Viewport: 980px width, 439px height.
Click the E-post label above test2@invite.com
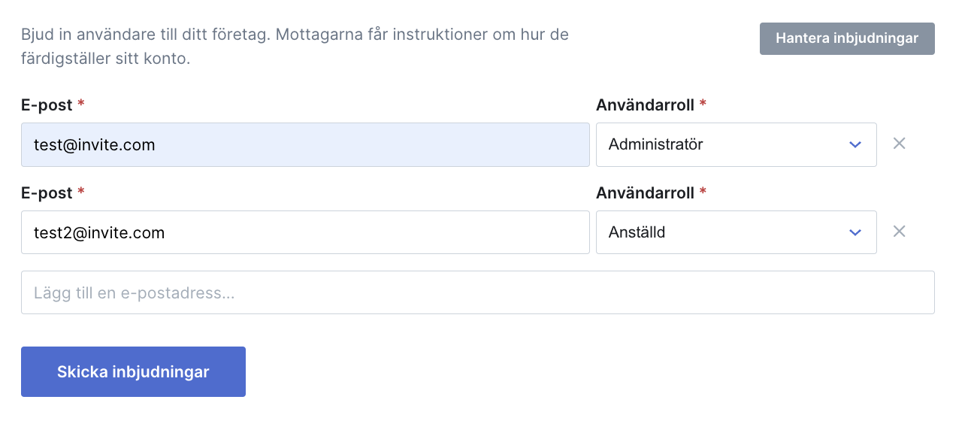(47, 193)
